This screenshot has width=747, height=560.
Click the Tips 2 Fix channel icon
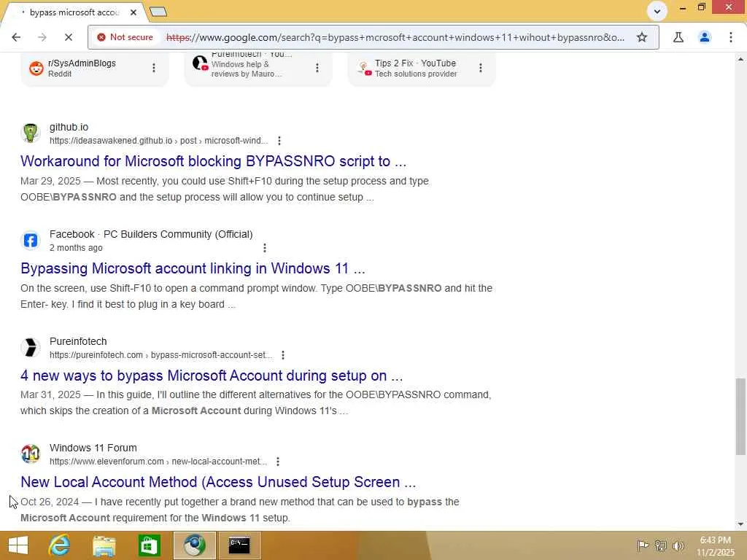363,69
